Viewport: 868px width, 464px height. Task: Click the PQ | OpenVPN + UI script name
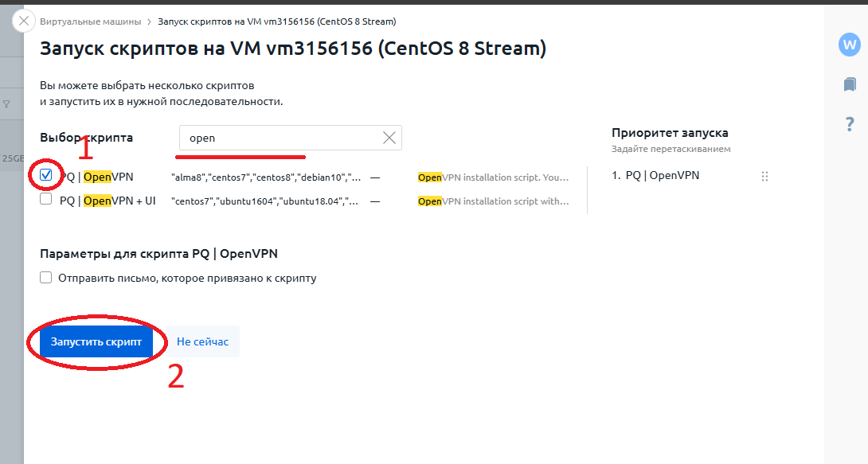coord(108,201)
